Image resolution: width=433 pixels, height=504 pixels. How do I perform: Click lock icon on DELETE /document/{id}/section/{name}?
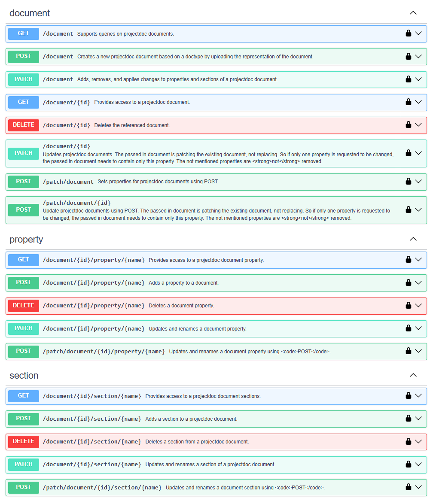[x=409, y=441]
